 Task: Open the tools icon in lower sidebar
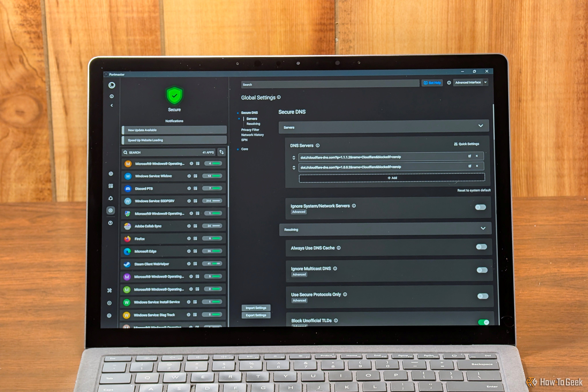tap(110, 291)
